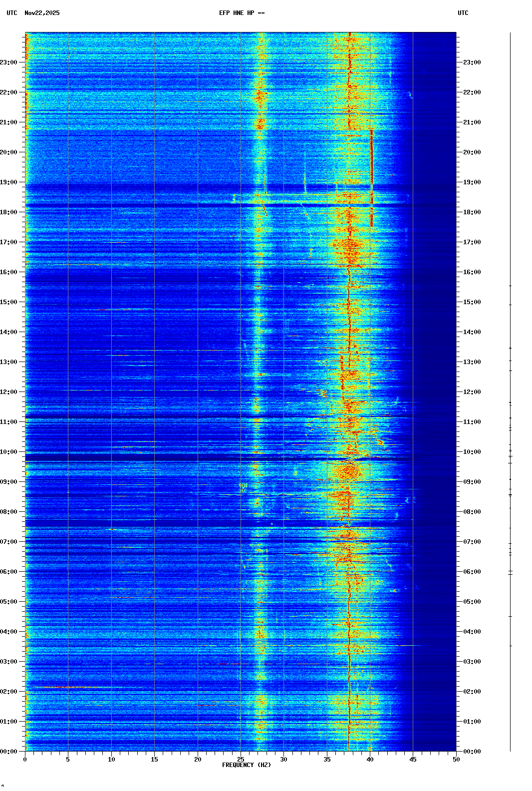Select 02:00 on the left time axis
This screenshot has width=532, height=791.
(9, 692)
